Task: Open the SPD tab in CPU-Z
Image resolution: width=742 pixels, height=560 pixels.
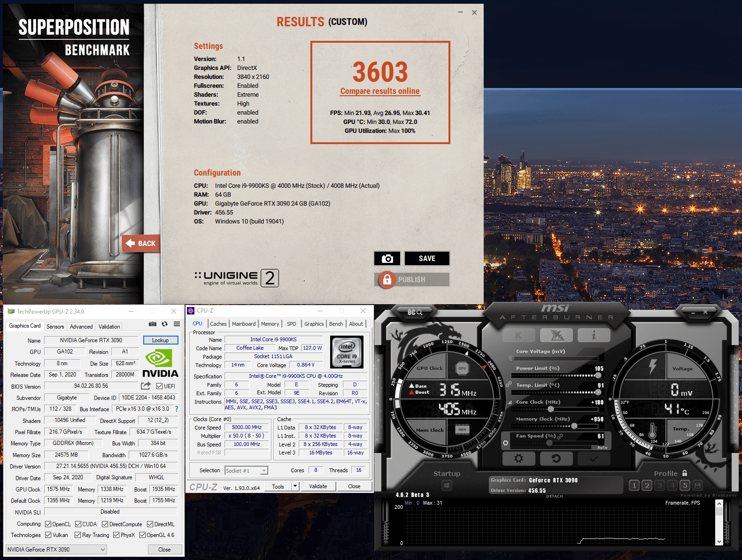Action: [292, 324]
